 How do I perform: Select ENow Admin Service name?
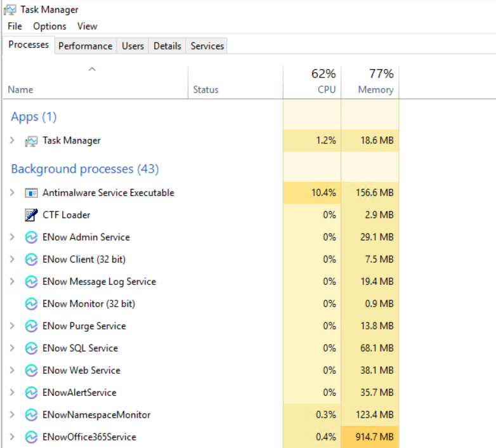pyautogui.click(x=86, y=237)
